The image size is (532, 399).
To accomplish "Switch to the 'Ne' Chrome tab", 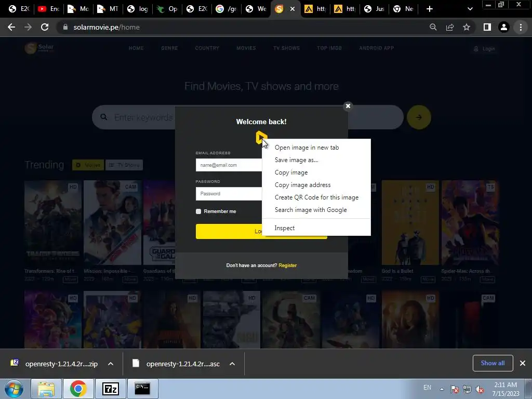I will point(404,9).
